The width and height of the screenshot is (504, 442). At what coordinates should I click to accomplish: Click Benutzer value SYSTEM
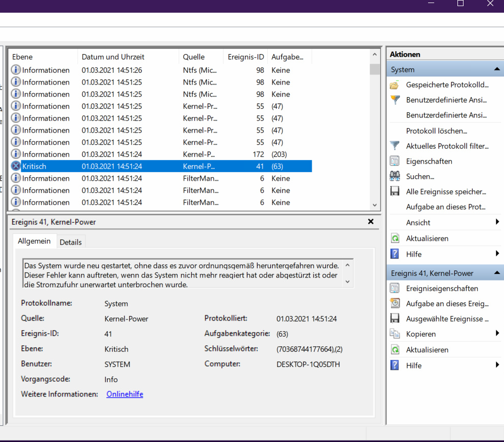tap(117, 364)
